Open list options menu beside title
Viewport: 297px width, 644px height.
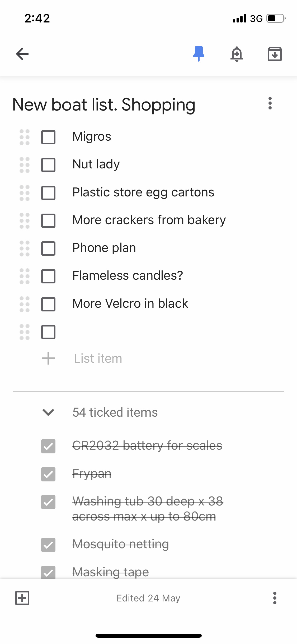coord(270,103)
